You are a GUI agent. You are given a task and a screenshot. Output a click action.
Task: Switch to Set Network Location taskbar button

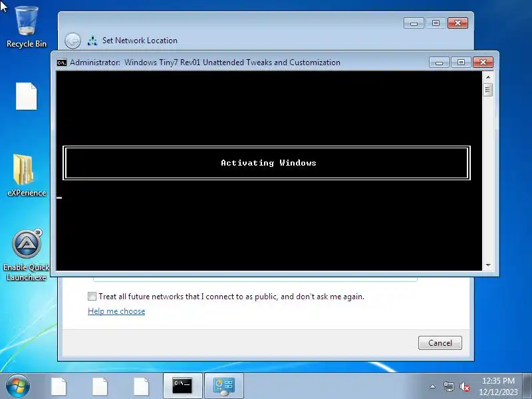tap(224, 386)
